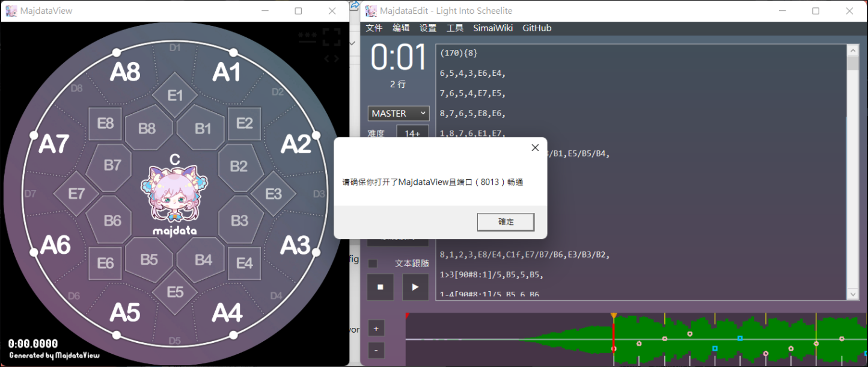Open the MASTER difficulty dropdown

398,113
